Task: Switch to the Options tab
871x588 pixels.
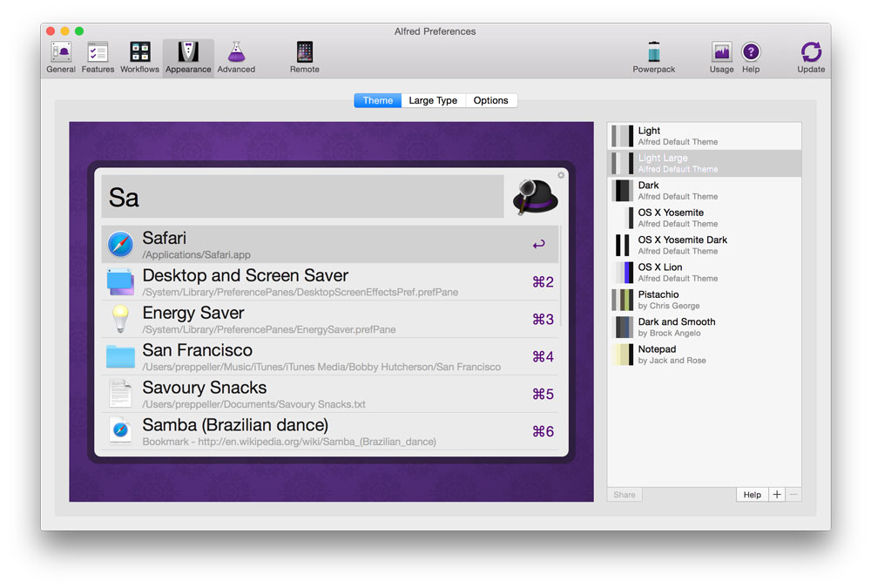Action: point(490,100)
